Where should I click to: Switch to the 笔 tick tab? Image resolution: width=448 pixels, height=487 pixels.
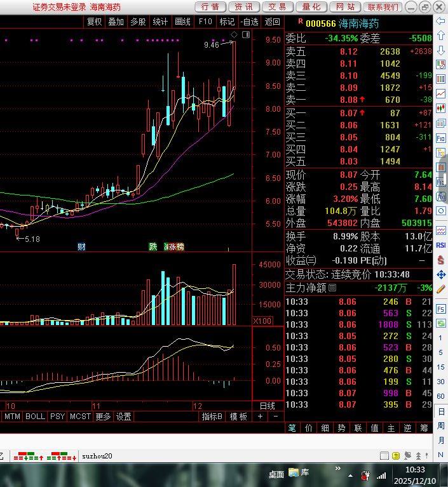click(292, 428)
